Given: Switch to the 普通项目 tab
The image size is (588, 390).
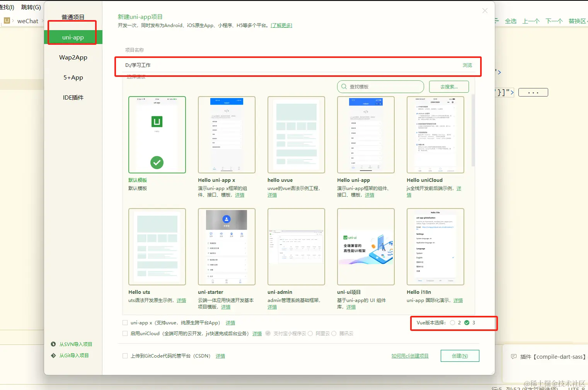Looking at the screenshot, I should tap(73, 17).
